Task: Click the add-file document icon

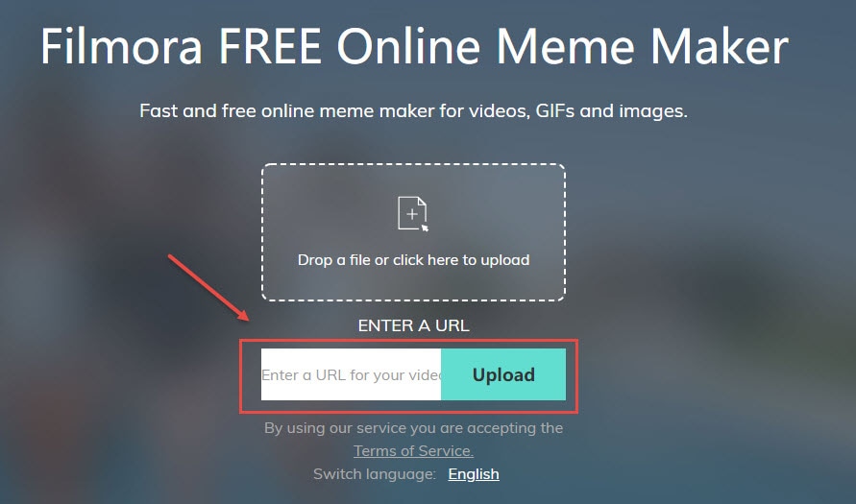Action: tap(413, 213)
